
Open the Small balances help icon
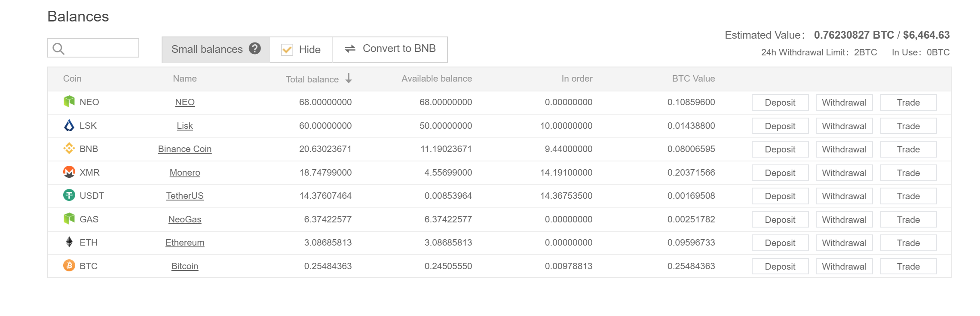pyautogui.click(x=255, y=49)
